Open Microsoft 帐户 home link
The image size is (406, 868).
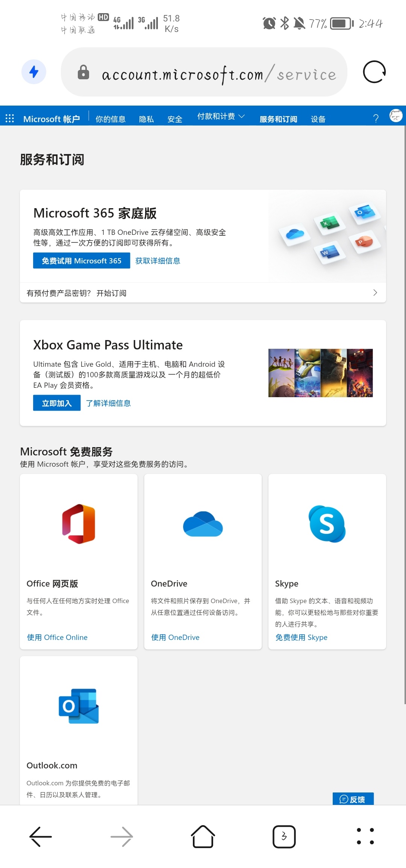coord(52,119)
